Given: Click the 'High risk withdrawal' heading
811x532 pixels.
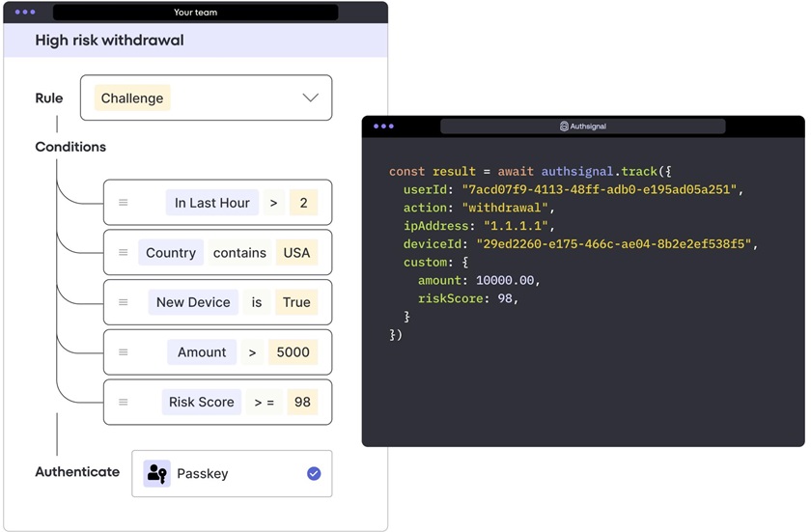Looking at the screenshot, I should point(110,41).
